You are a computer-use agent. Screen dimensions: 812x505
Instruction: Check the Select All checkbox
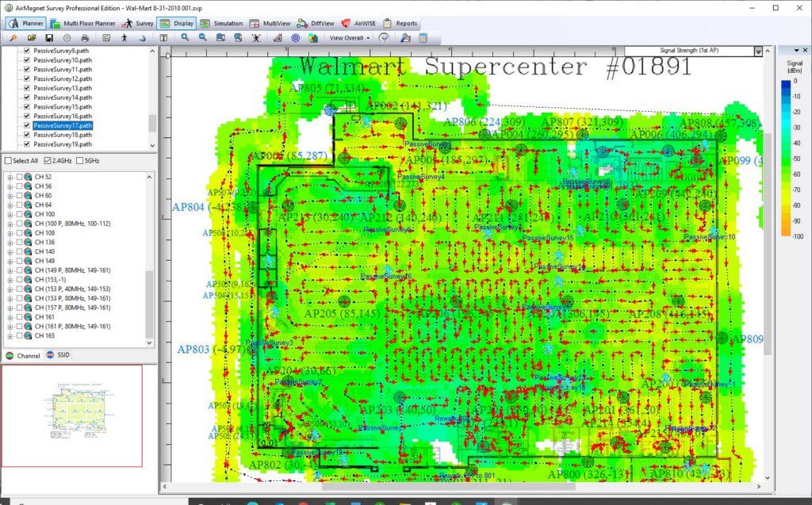(8, 161)
